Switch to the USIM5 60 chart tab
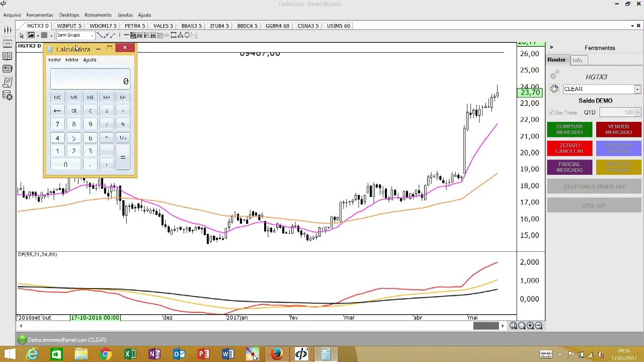The height and width of the screenshot is (362, 644). tap(338, 26)
